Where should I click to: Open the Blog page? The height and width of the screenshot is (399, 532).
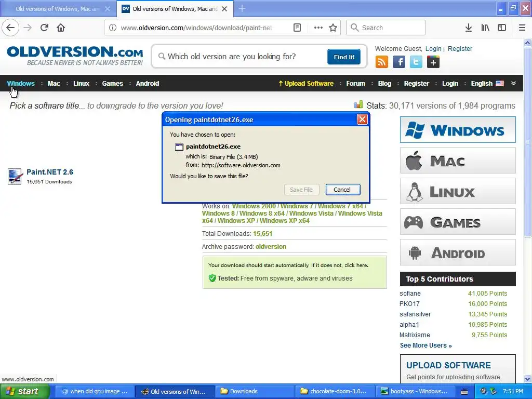[x=384, y=84]
